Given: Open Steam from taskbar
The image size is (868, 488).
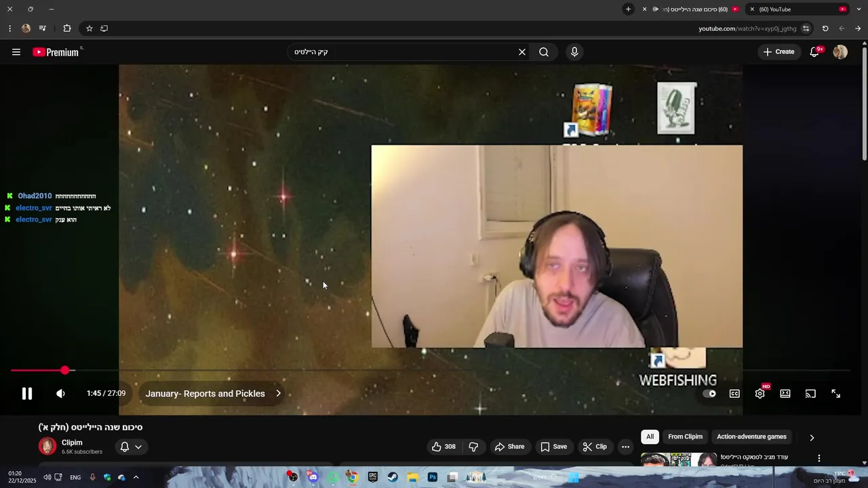Looking at the screenshot, I should click(393, 477).
